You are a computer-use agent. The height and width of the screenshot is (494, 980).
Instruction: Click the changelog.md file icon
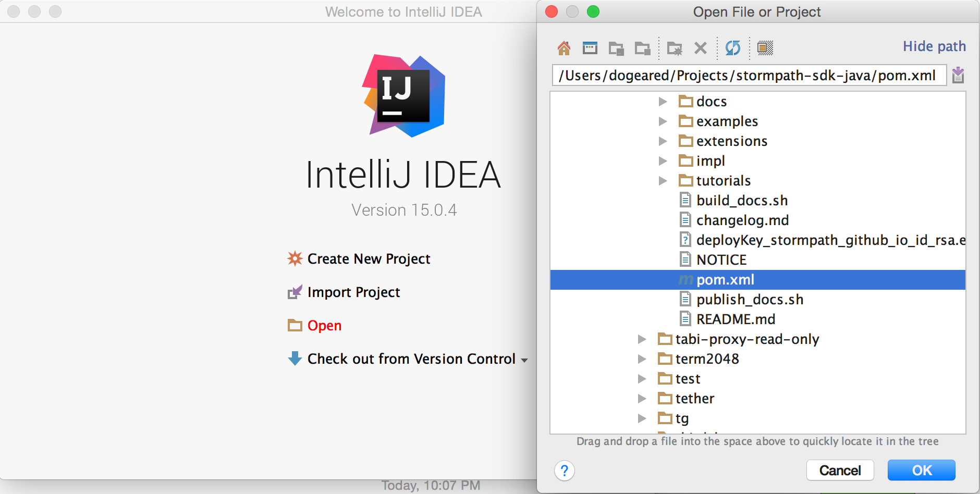click(x=685, y=219)
